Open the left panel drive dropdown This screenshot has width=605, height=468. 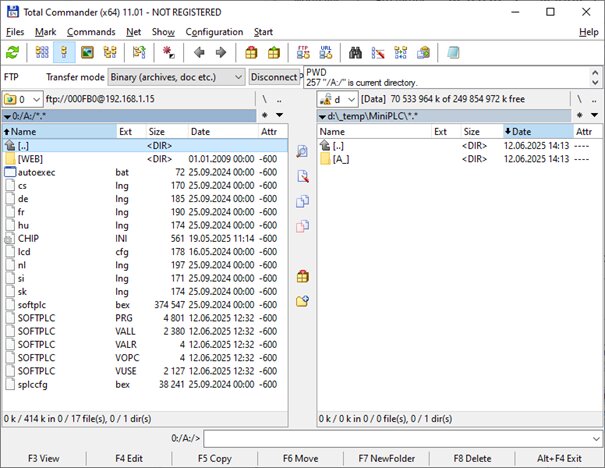[x=23, y=99]
